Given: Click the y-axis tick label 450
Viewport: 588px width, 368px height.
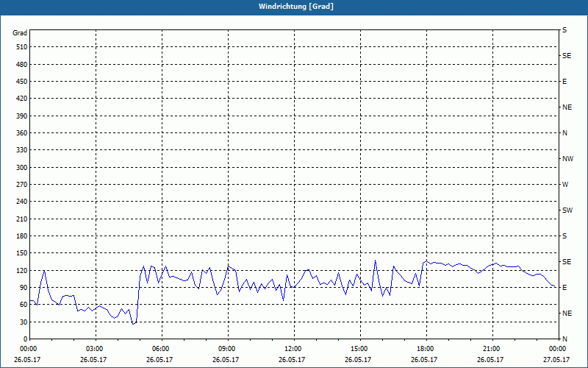Looking at the screenshot, I should 22,82.
